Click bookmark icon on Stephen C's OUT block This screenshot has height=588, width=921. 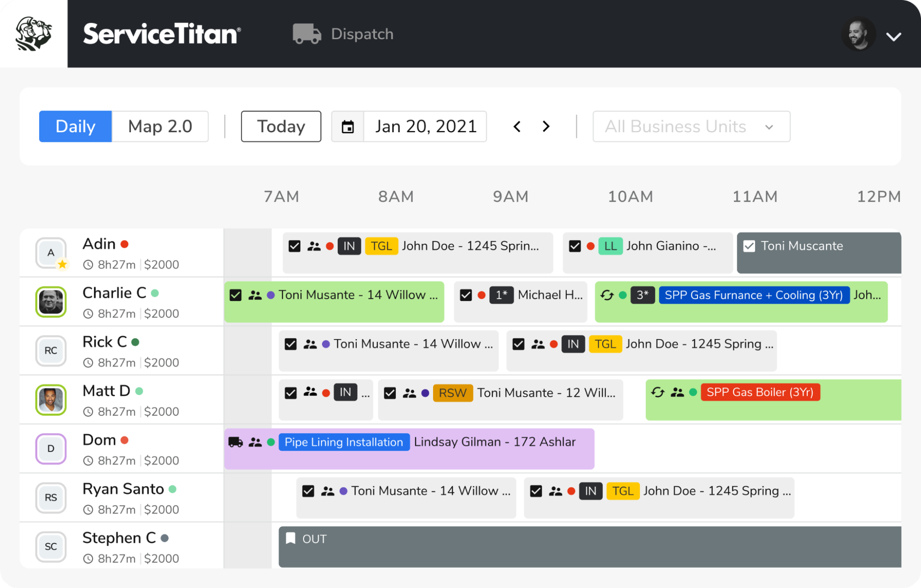click(290, 538)
